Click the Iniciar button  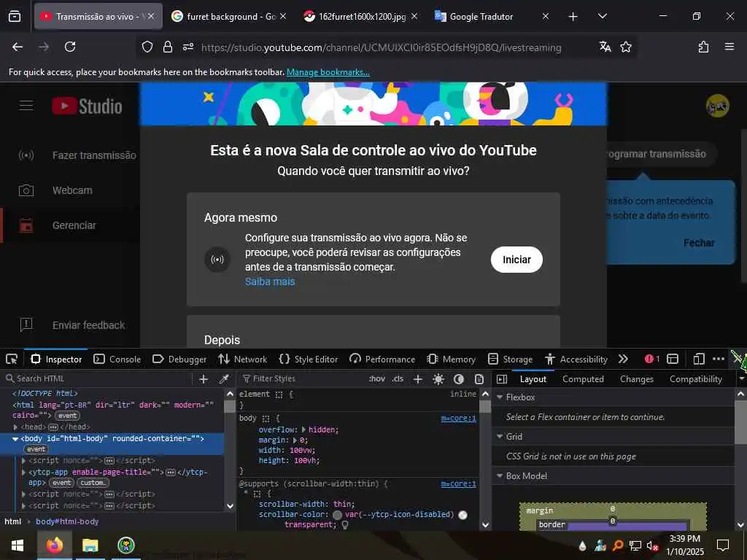(x=517, y=260)
